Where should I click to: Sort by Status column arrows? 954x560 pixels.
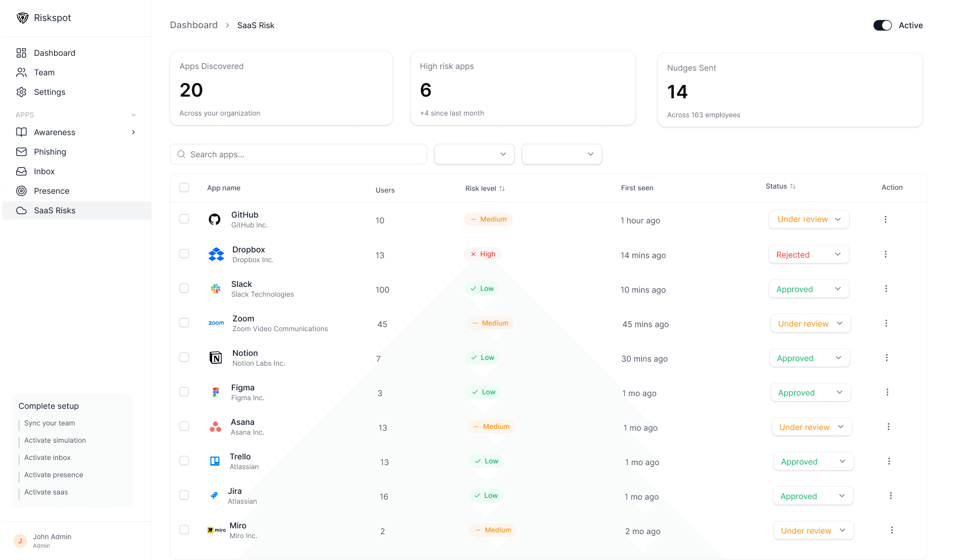pyautogui.click(x=793, y=186)
